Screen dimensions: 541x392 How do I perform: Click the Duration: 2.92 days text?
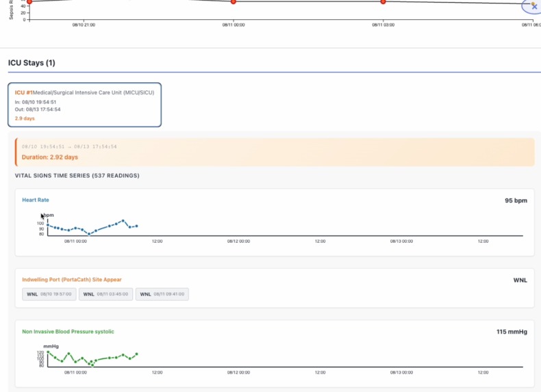coord(50,157)
